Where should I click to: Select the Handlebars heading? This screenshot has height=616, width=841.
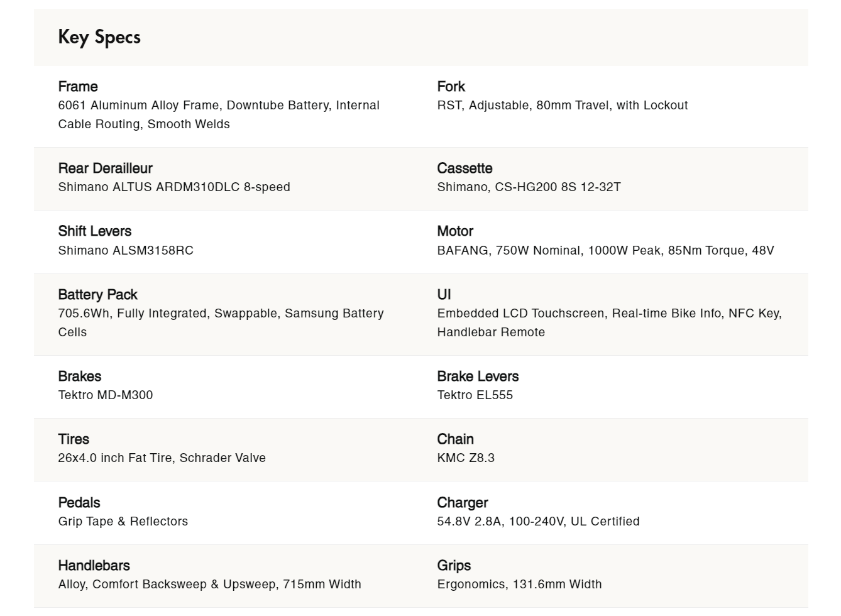94,565
